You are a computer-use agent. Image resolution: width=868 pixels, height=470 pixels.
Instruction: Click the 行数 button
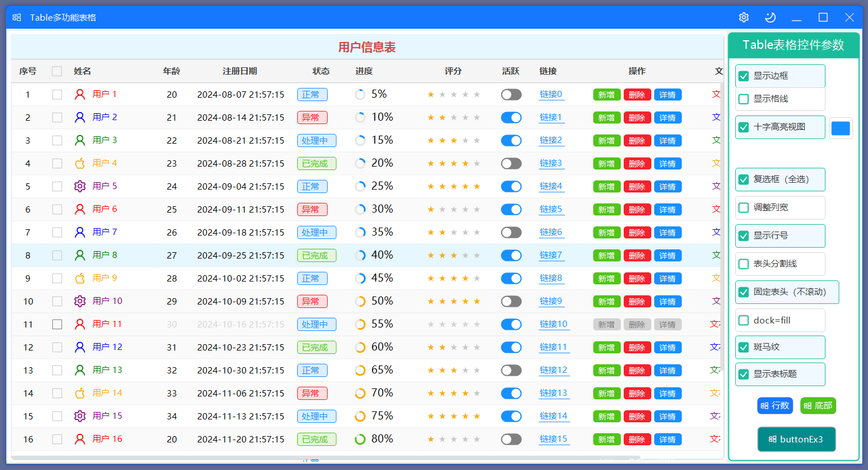tap(775, 406)
